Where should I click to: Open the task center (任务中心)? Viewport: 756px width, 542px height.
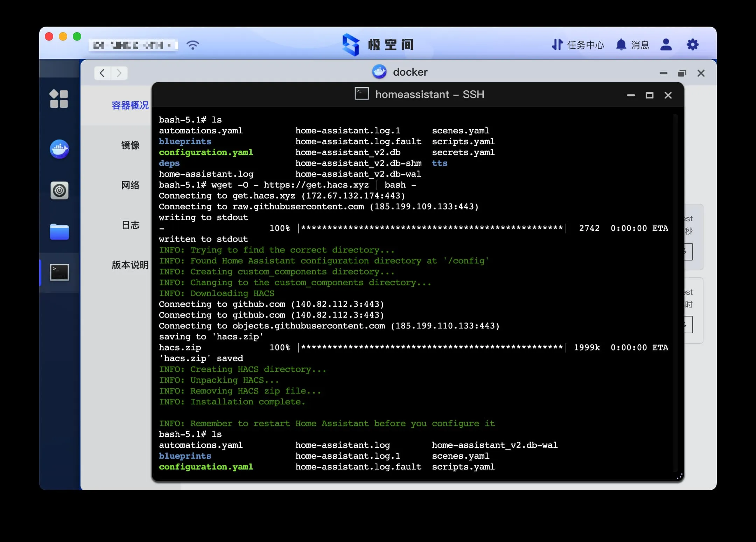pyautogui.click(x=578, y=45)
